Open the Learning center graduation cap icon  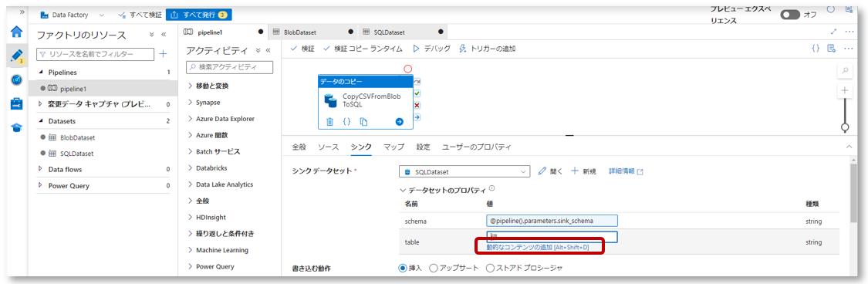point(17,127)
